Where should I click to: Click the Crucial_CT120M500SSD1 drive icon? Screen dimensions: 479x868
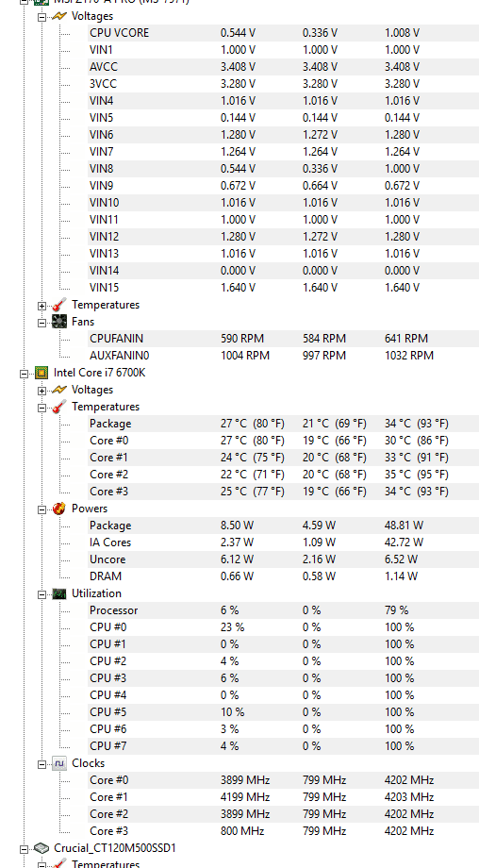(41, 848)
